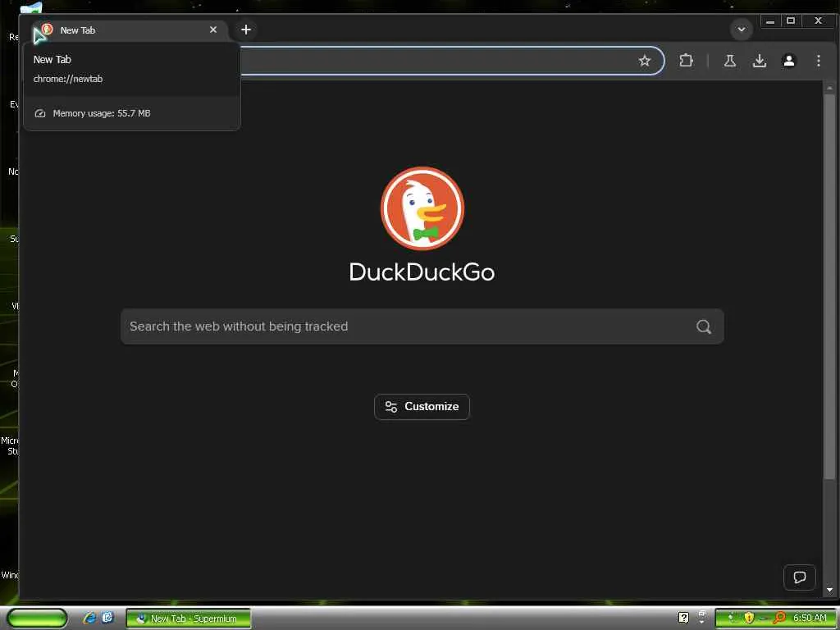Image resolution: width=840 pixels, height=630 pixels.
Task: Click the page scrollbar up arrow
Action: tap(829, 87)
